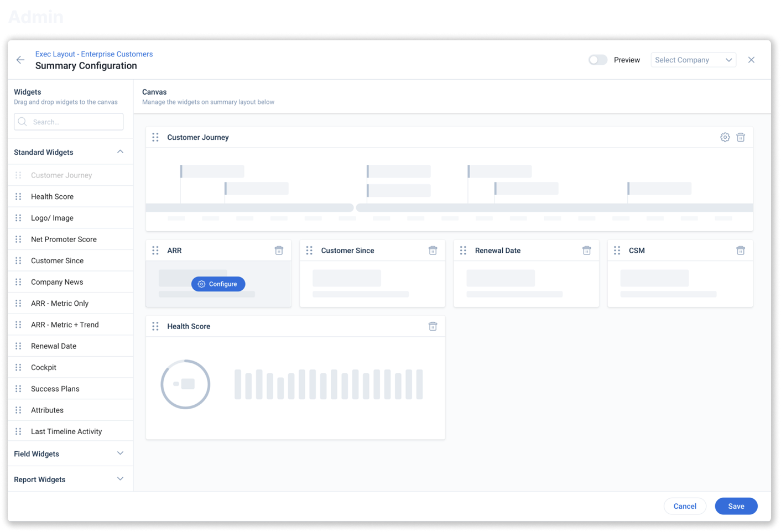The height and width of the screenshot is (532, 781).
Task: Select Customer Since in widget list
Action: (x=70, y=261)
